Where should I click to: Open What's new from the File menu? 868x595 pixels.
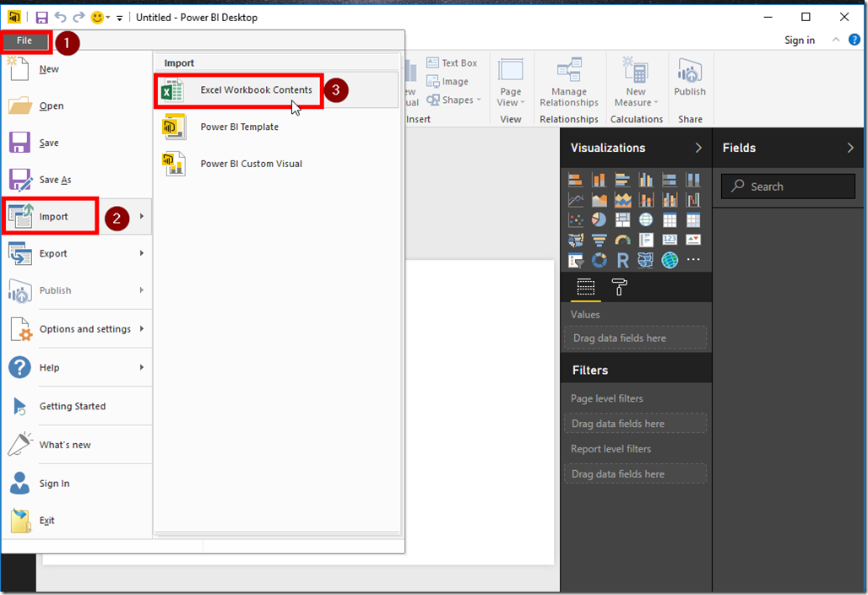[x=76, y=445]
